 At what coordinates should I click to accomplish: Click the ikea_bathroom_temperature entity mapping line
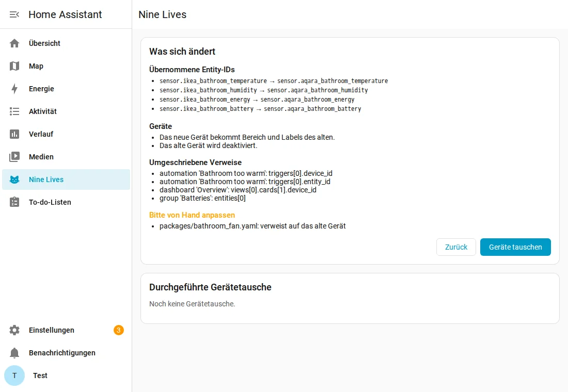point(274,80)
